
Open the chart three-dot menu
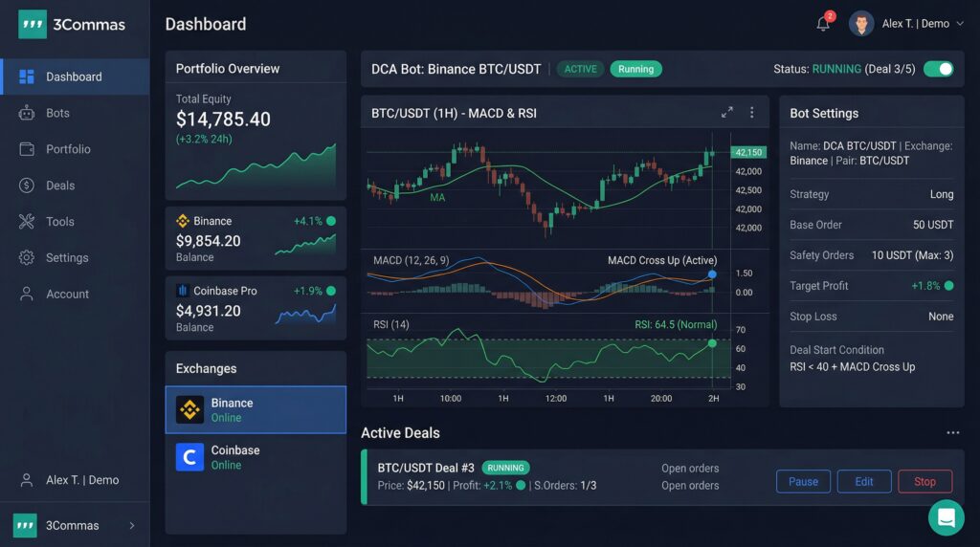[752, 113]
